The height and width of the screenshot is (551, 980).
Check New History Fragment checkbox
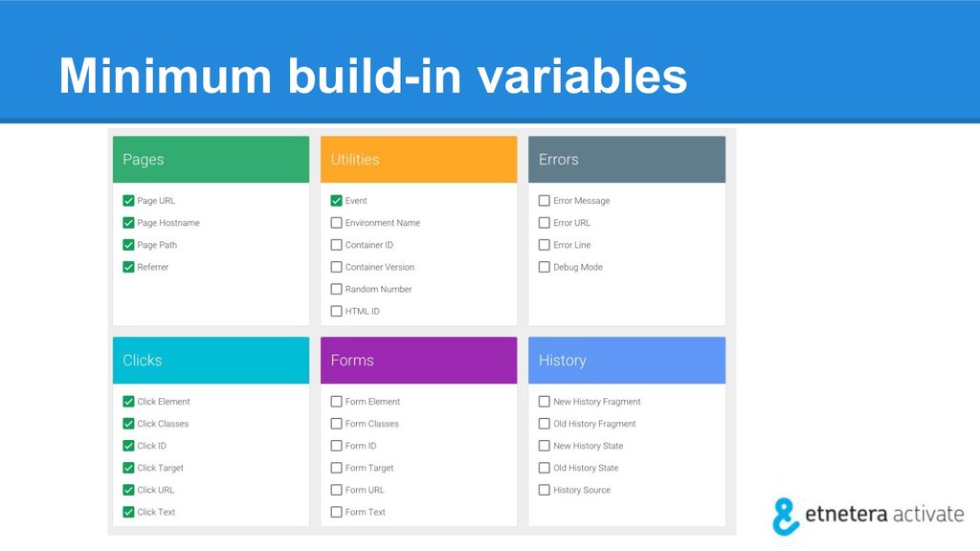(x=544, y=402)
